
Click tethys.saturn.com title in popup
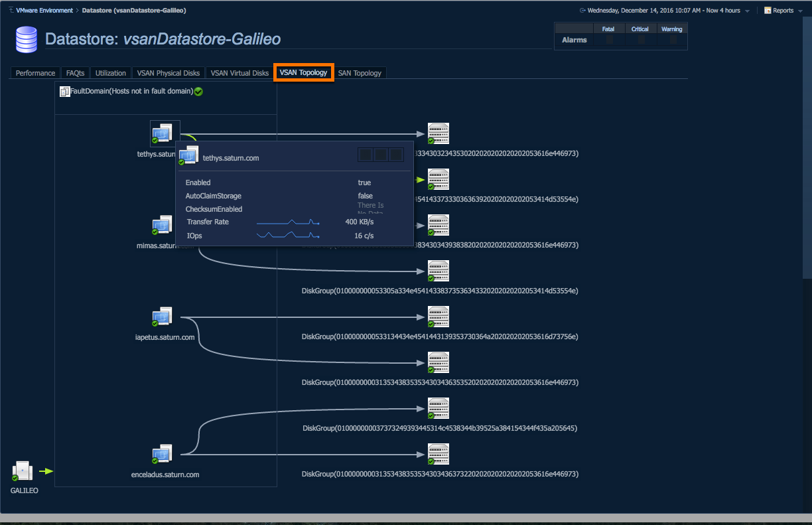point(231,158)
